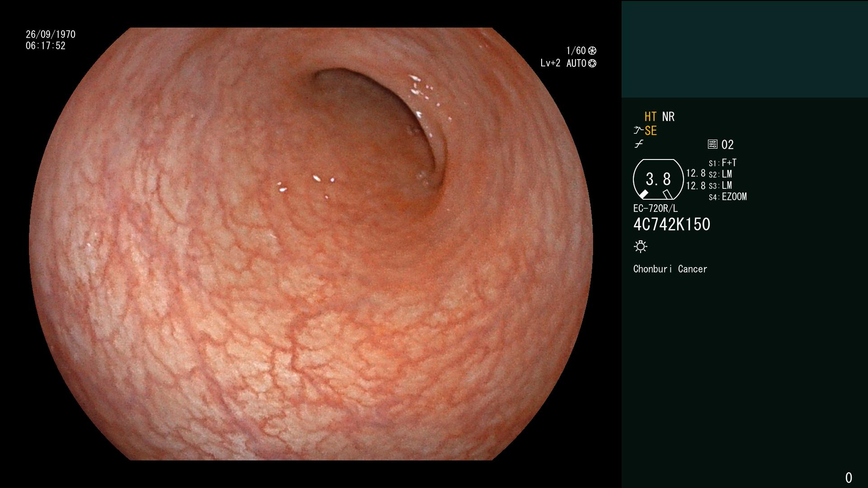Image resolution: width=868 pixels, height=488 pixels.
Task: Click the AUTO text label
Action: point(576,63)
